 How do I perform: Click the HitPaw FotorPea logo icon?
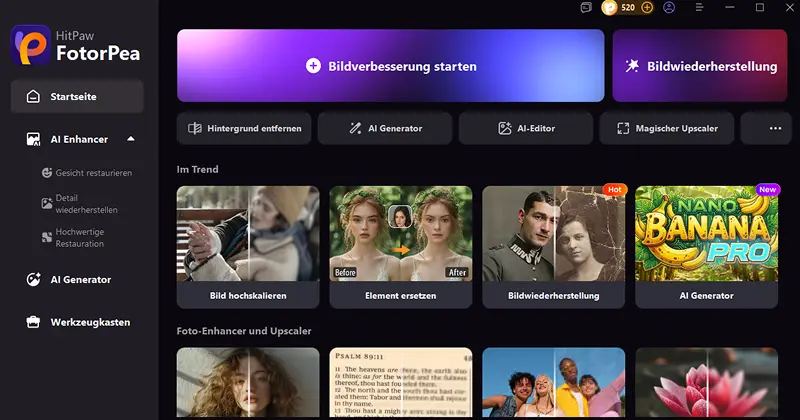(x=31, y=45)
